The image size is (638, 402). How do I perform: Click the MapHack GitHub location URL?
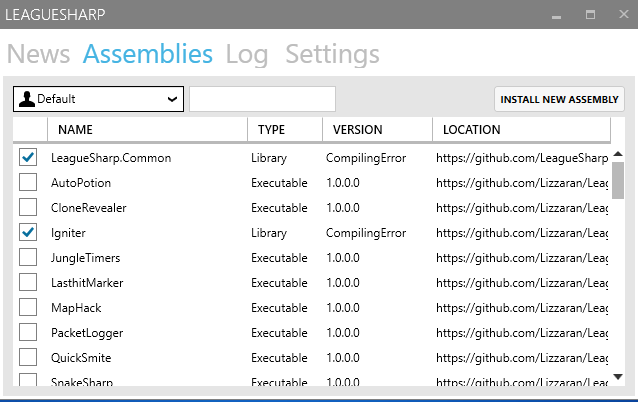[x=522, y=308]
